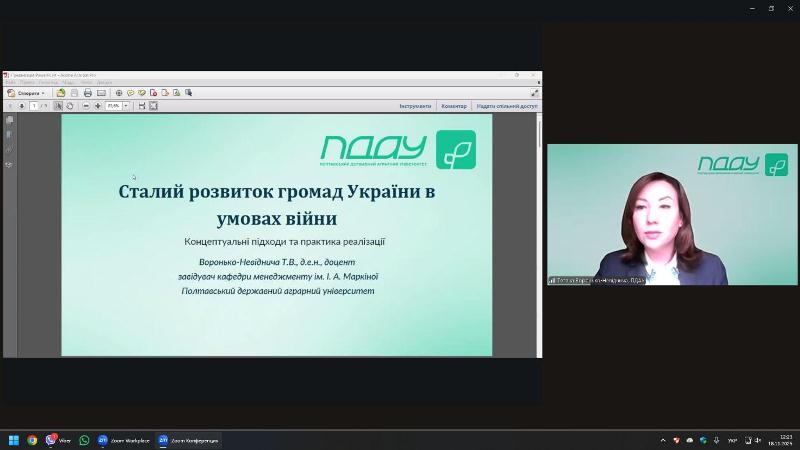Open the zoom level dropdown arrow
800x450 pixels.
pos(126,106)
